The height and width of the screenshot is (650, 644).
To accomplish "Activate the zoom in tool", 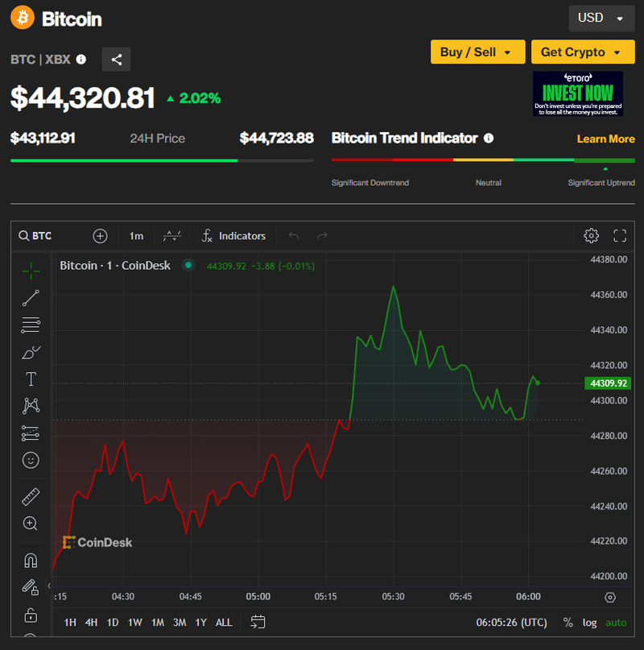I will 31,524.
